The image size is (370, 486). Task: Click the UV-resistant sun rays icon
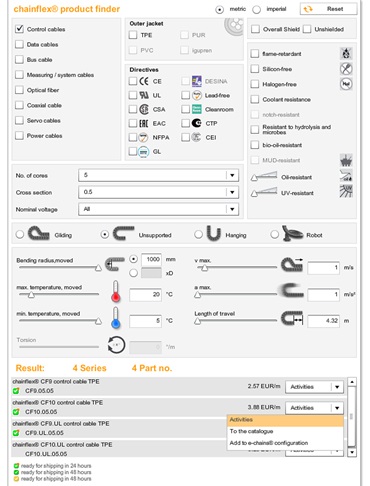(346, 191)
